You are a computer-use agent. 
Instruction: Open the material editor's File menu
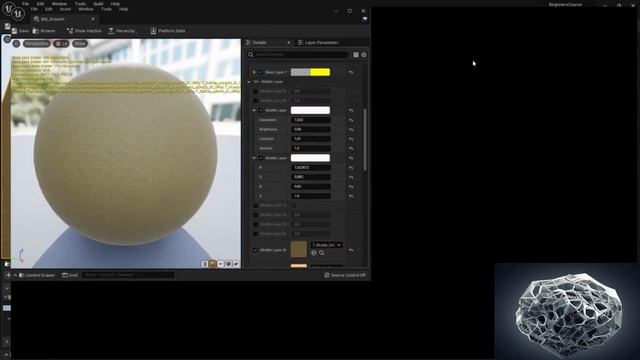point(34,9)
